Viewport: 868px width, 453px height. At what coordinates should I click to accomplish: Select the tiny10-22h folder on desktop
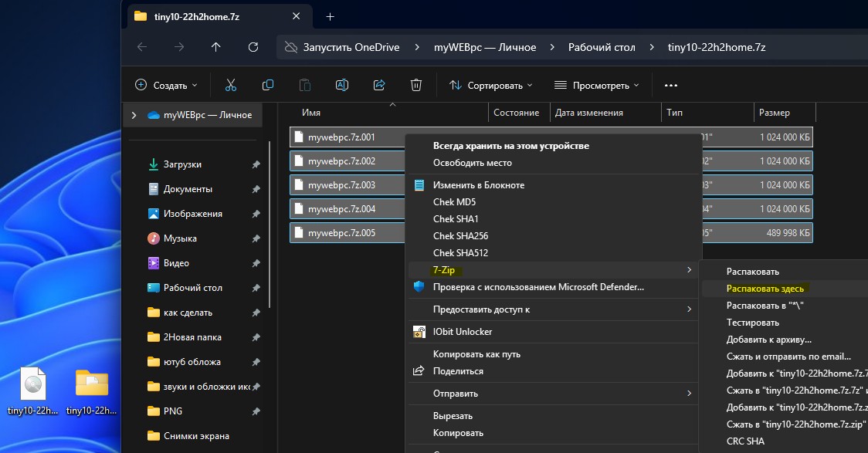pos(91,391)
